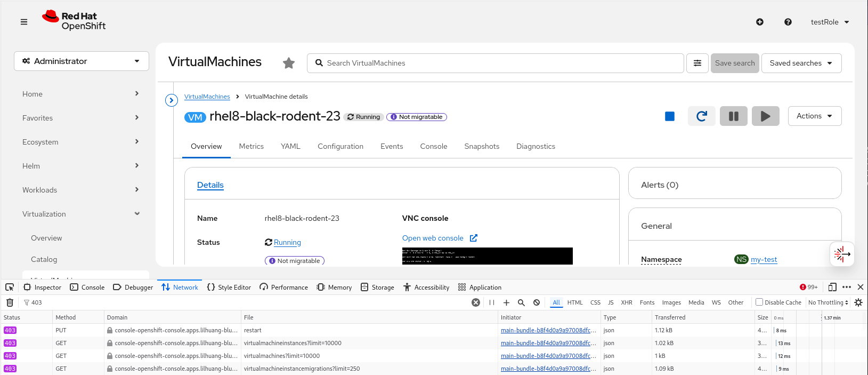The image size is (868, 375).
Task: Pause the virtual machine
Action: [734, 116]
